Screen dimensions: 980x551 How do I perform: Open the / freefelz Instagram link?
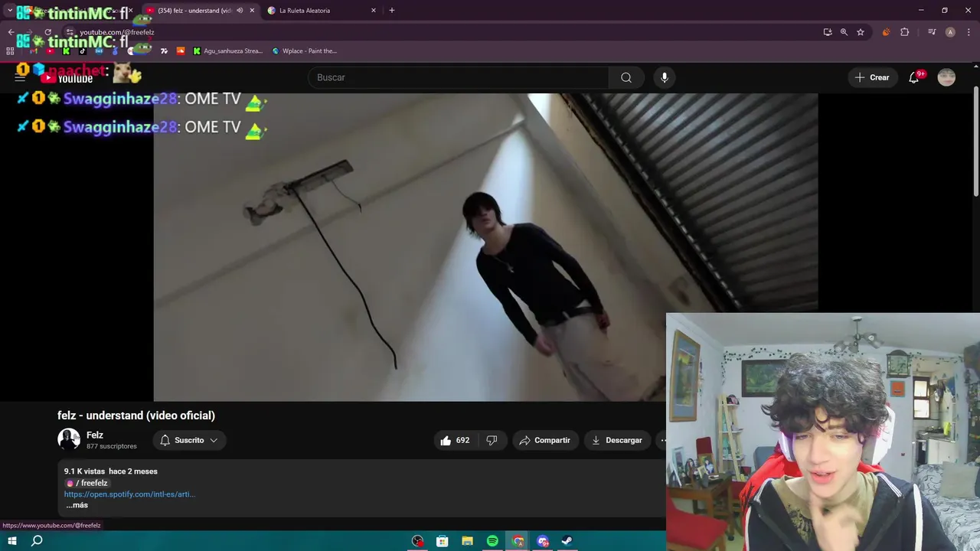point(87,484)
